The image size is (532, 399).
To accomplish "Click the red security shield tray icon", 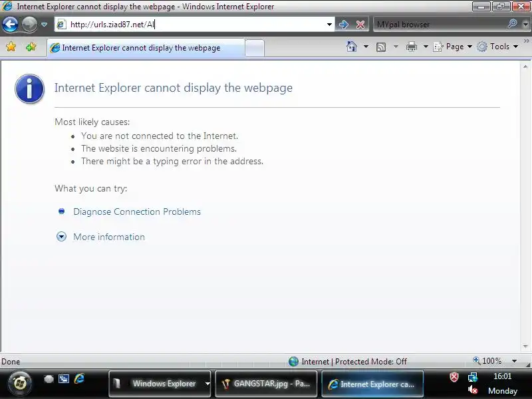I will tap(454, 376).
